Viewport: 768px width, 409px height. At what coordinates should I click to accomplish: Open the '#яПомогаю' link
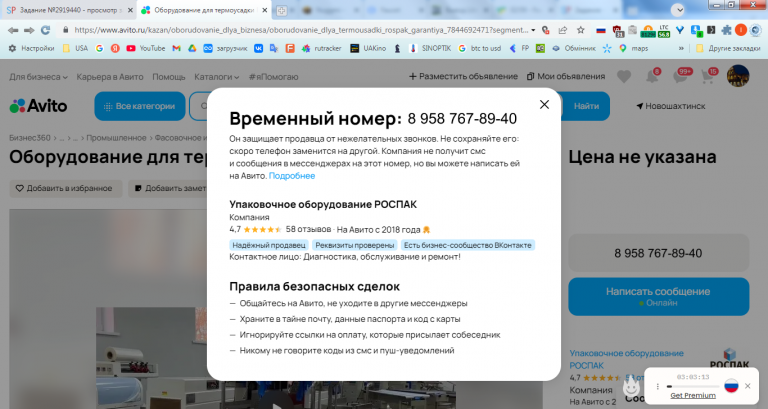tap(273, 77)
